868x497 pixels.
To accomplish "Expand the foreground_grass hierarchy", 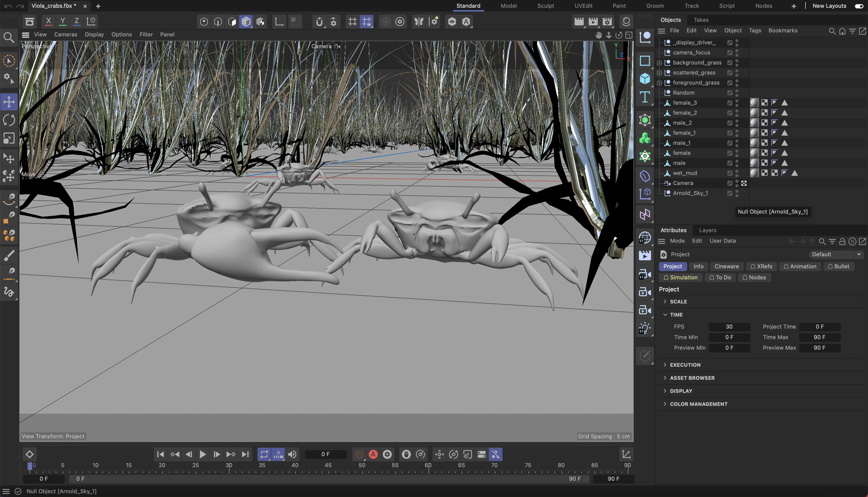I will click(659, 83).
